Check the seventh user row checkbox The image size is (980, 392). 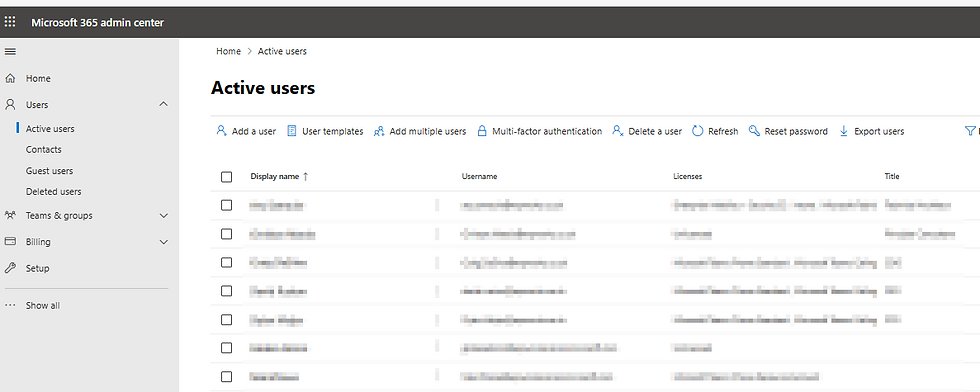click(226, 376)
